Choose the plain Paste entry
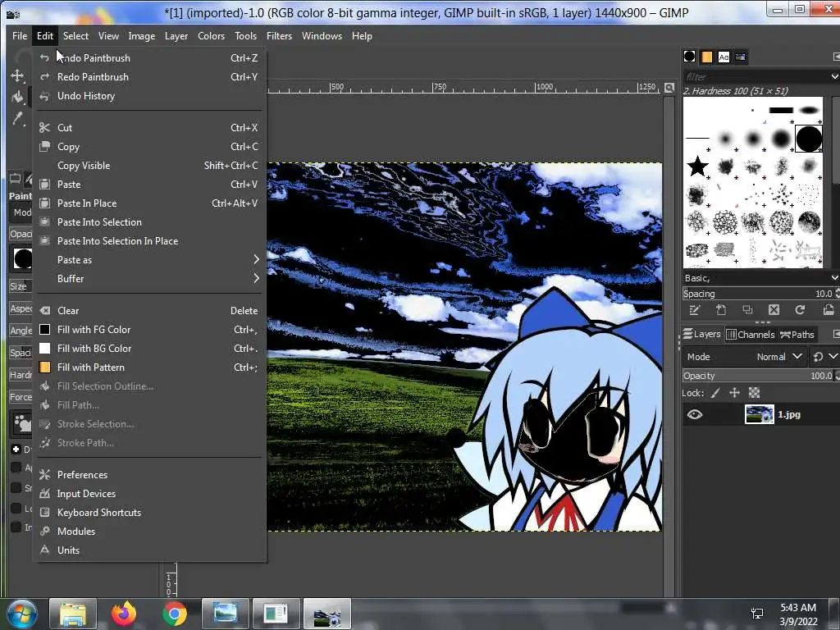This screenshot has height=630, width=840. point(150,185)
